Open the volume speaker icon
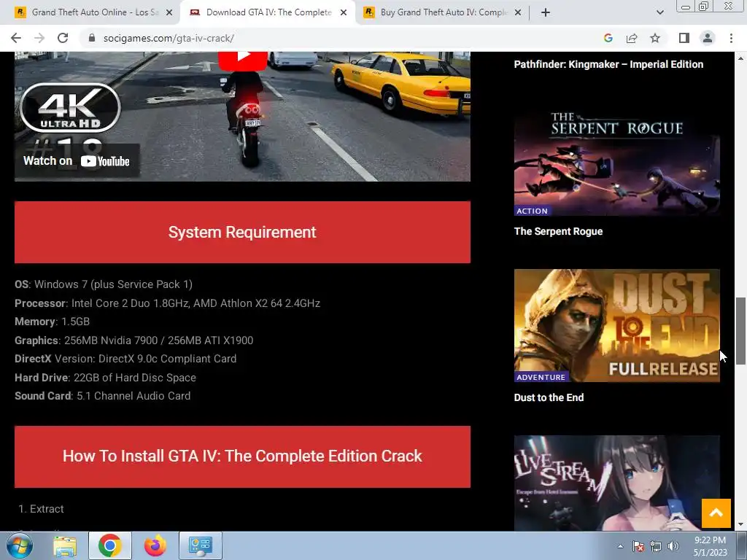This screenshot has height=560, width=747. [x=673, y=546]
